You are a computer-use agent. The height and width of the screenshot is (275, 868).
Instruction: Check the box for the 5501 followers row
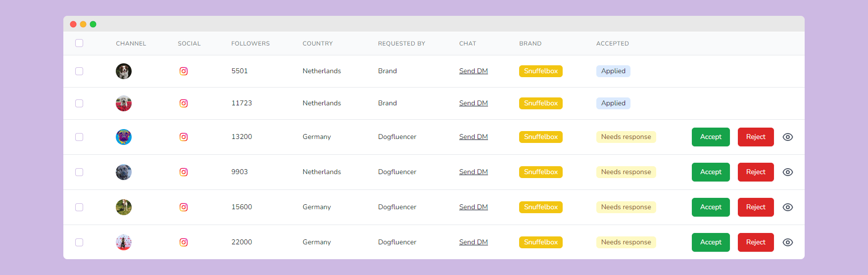tap(79, 71)
